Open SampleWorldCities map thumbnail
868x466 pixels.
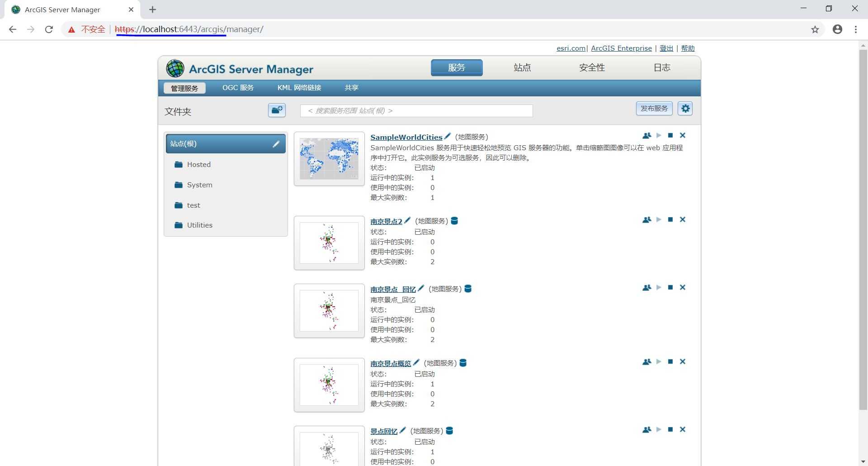pyautogui.click(x=329, y=159)
